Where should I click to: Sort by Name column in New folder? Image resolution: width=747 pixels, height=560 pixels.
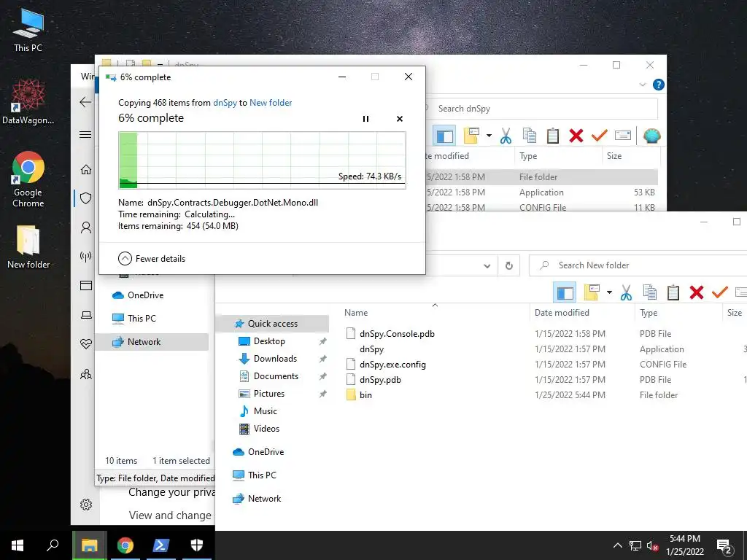356,313
